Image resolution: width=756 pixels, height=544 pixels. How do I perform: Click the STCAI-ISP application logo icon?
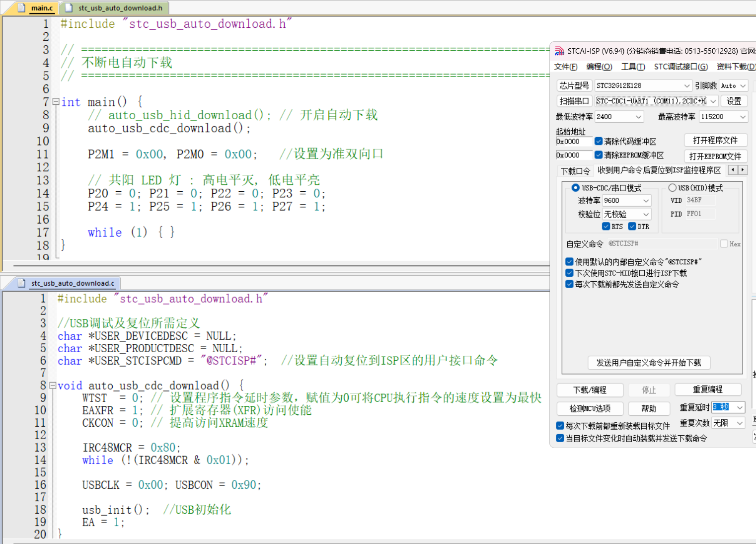coord(559,51)
